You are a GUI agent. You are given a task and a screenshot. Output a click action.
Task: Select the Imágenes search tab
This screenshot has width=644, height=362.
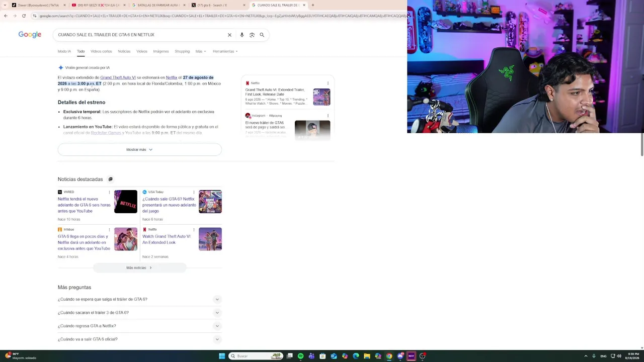coord(161,51)
